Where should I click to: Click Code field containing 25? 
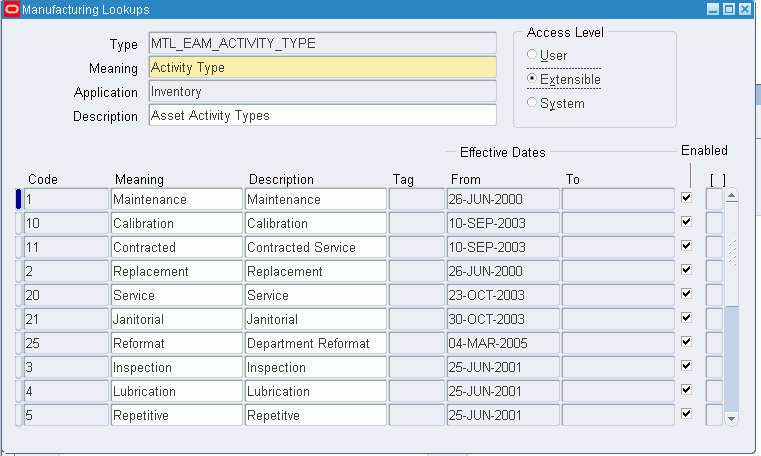pos(66,343)
